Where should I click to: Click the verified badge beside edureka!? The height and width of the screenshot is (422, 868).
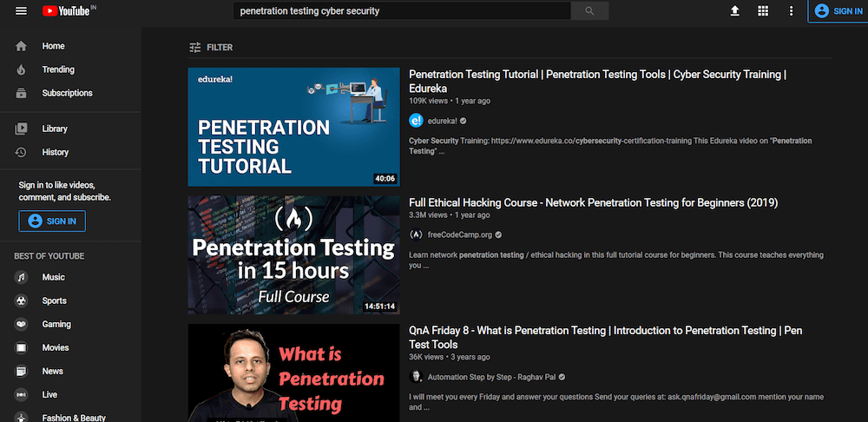pyautogui.click(x=464, y=121)
